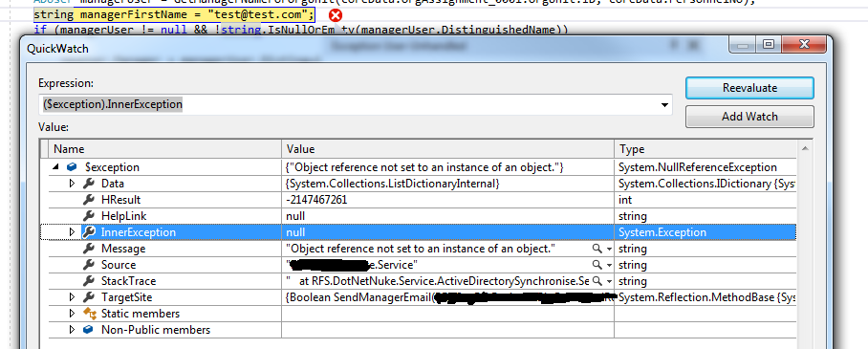Click the wrench icon beside HelpLink
The height and width of the screenshot is (349, 868).
89,216
